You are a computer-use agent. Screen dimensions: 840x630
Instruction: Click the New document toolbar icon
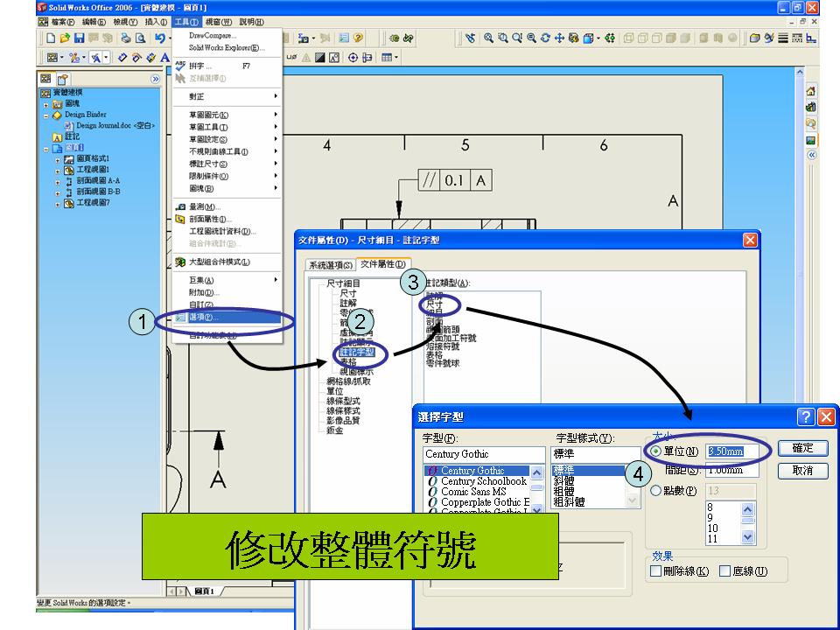[x=51, y=38]
